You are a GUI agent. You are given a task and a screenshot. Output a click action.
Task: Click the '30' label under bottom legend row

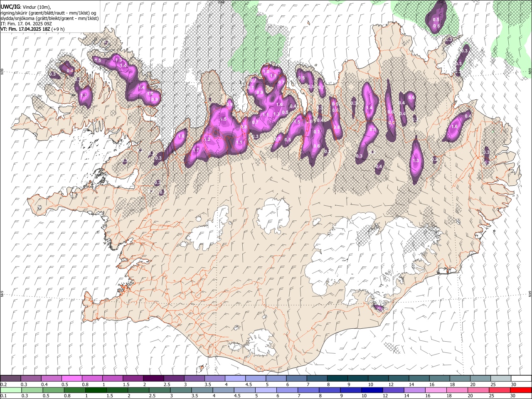click(x=513, y=396)
